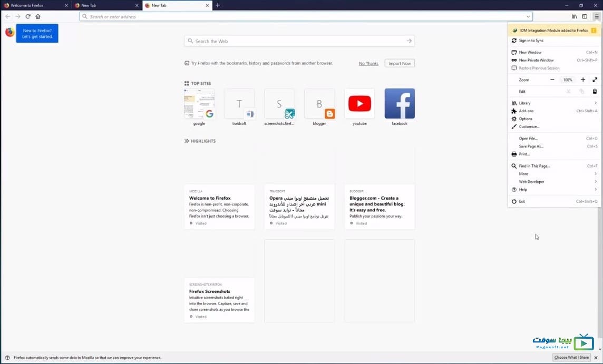Image resolution: width=603 pixels, height=364 pixels.
Task: Click the Restore Previous Session item
Action: [x=554, y=68]
